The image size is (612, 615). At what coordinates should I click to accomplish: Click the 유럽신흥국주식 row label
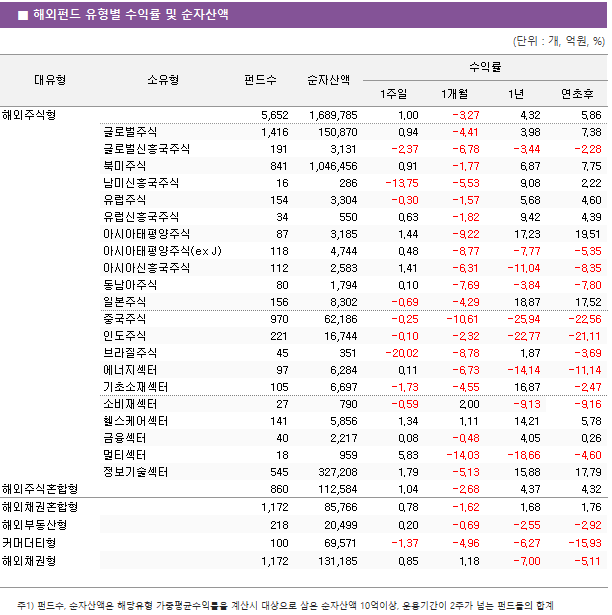pos(141,217)
